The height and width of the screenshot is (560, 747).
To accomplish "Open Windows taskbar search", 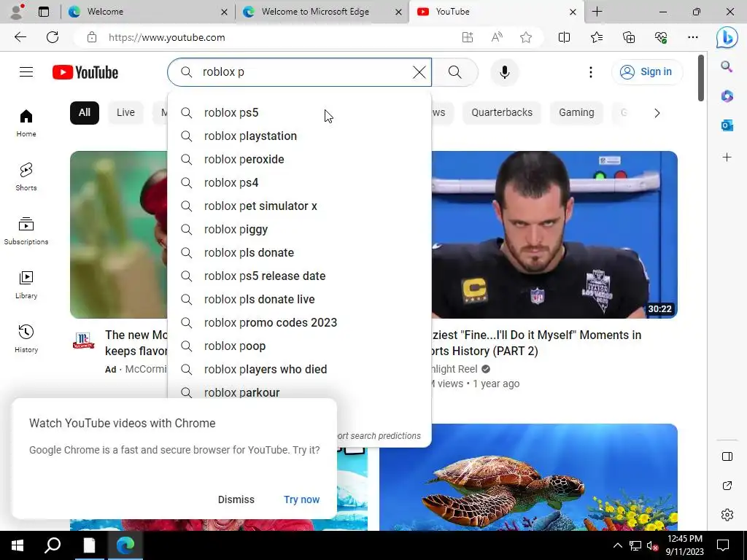I will tap(53, 545).
